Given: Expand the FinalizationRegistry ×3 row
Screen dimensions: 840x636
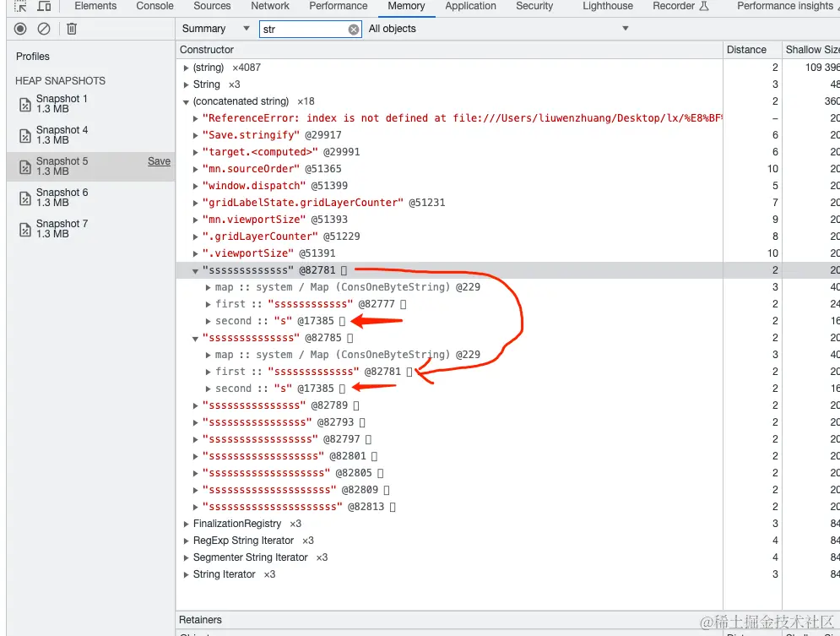Looking at the screenshot, I should (x=186, y=524).
